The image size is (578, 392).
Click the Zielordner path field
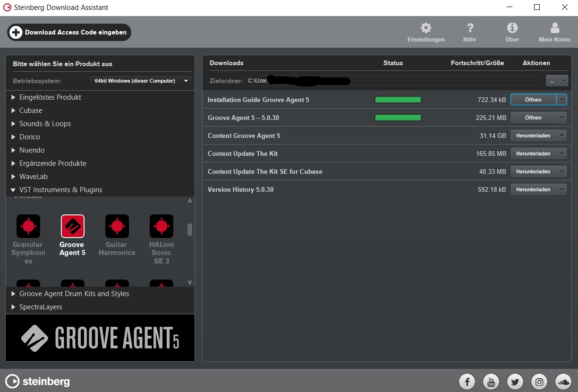coord(394,81)
